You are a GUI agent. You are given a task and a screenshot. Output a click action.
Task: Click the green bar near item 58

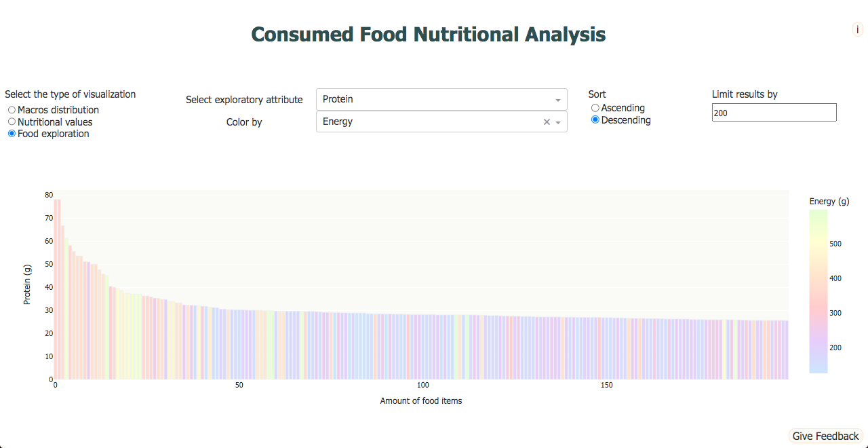tap(270, 345)
